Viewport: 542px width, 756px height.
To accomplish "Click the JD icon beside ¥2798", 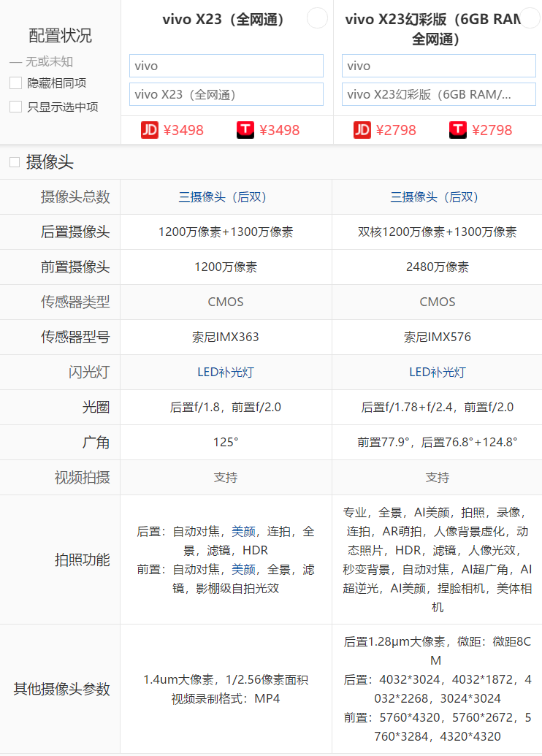I will [362, 130].
